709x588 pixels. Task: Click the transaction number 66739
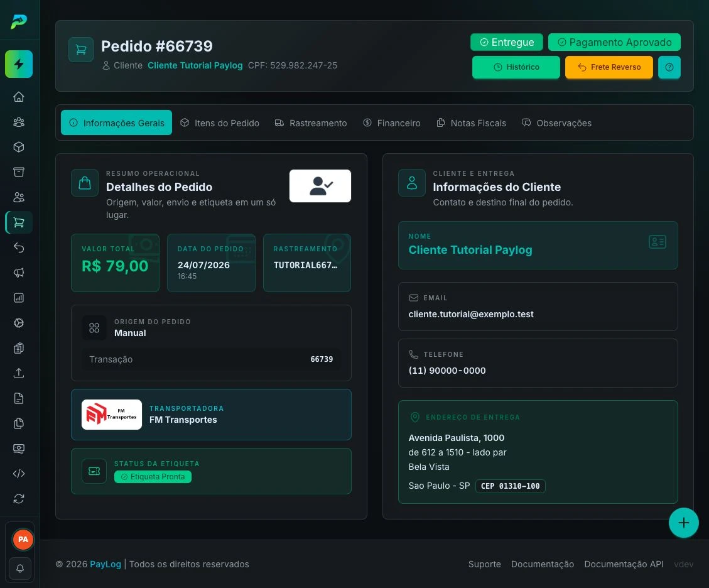pos(322,359)
